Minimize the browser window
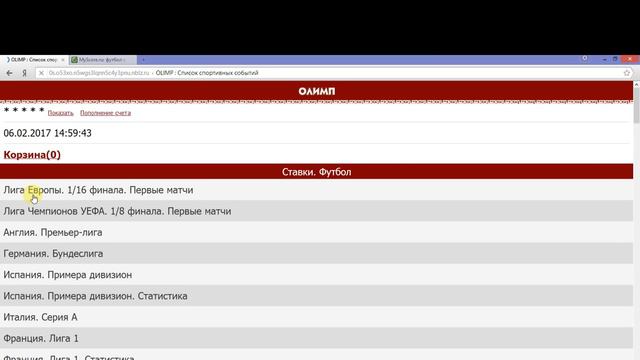 tap(604, 59)
